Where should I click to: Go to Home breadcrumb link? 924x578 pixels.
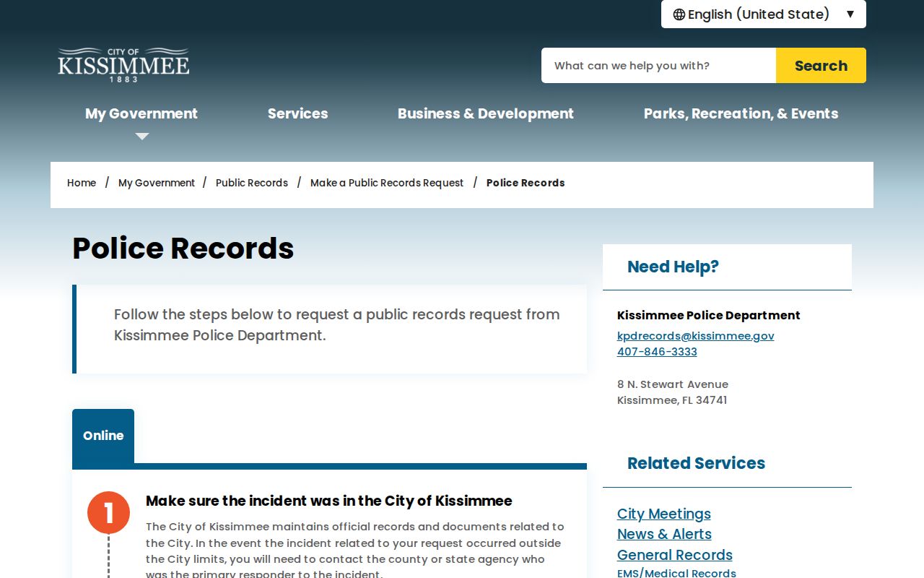point(82,183)
